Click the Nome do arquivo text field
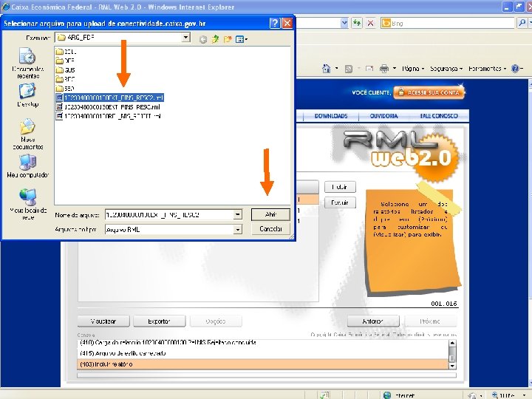The width and height of the screenshot is (532, 399). point(169,214)
